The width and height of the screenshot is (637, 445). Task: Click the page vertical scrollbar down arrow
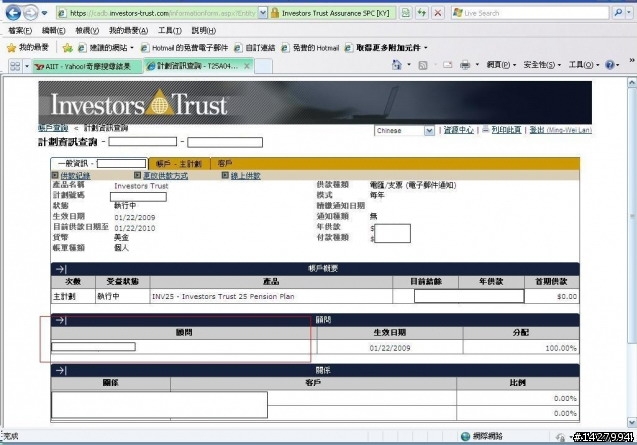632,423
